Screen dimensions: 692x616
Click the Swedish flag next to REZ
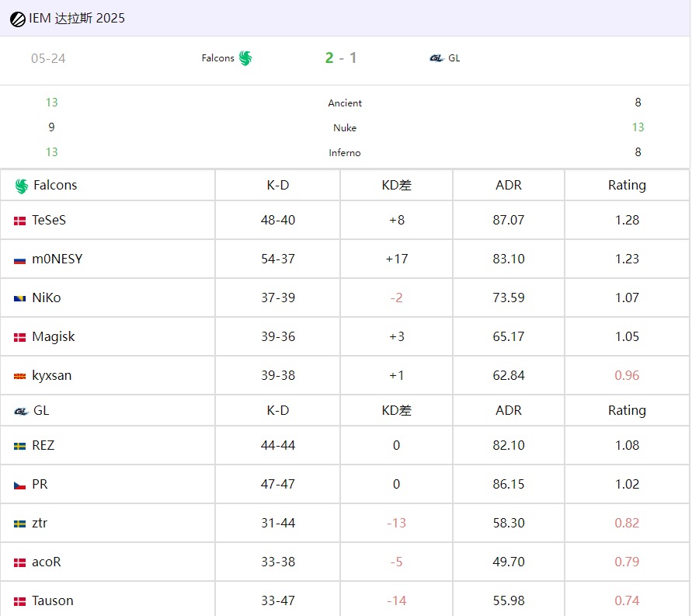[20, 446]
